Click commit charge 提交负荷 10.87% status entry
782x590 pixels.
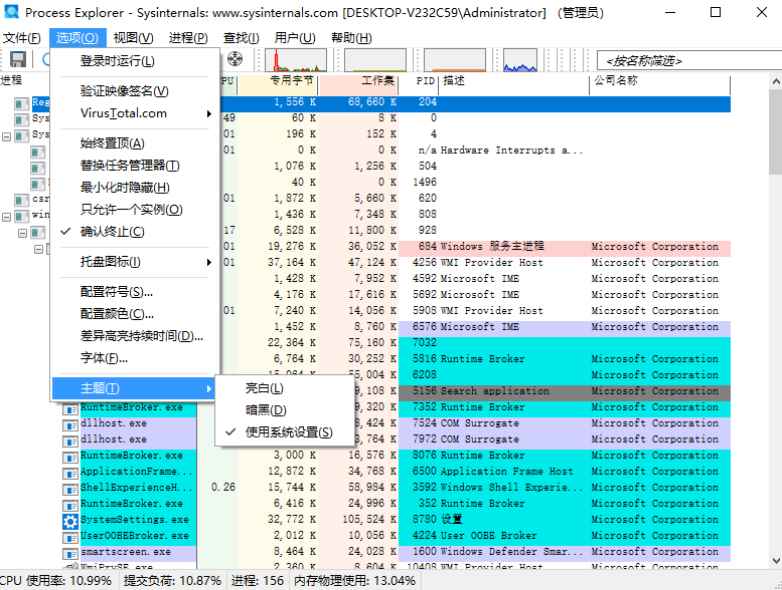[172, 581]
